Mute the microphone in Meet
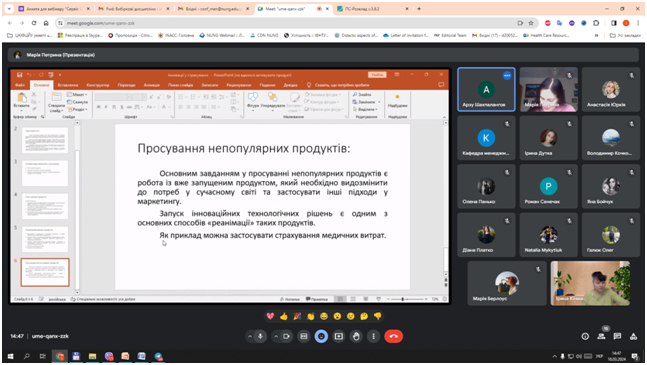Screen dimensions: 647x365 pos(260,336)
